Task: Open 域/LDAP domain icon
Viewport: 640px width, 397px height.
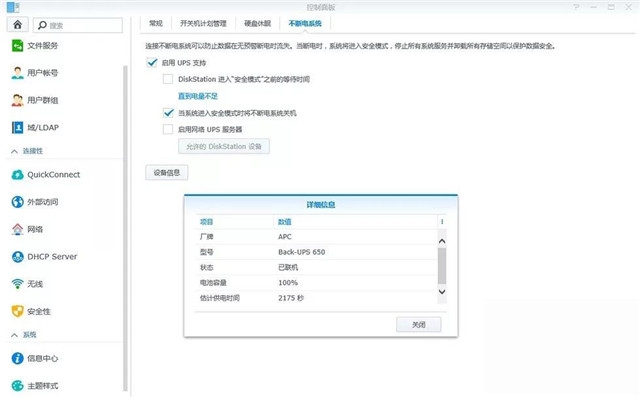Action: (18, 128)
